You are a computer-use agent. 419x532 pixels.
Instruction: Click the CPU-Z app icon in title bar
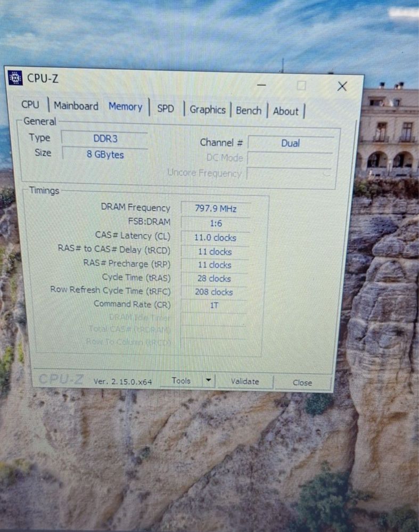(x=15, y=78)
